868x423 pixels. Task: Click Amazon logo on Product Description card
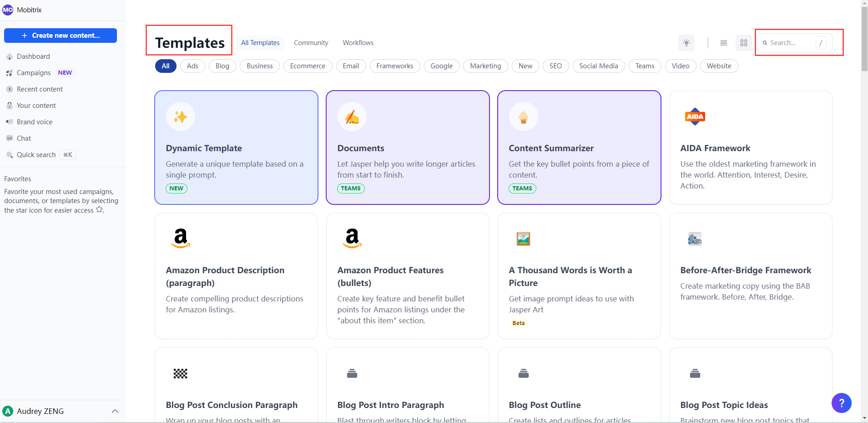(181, 238)
